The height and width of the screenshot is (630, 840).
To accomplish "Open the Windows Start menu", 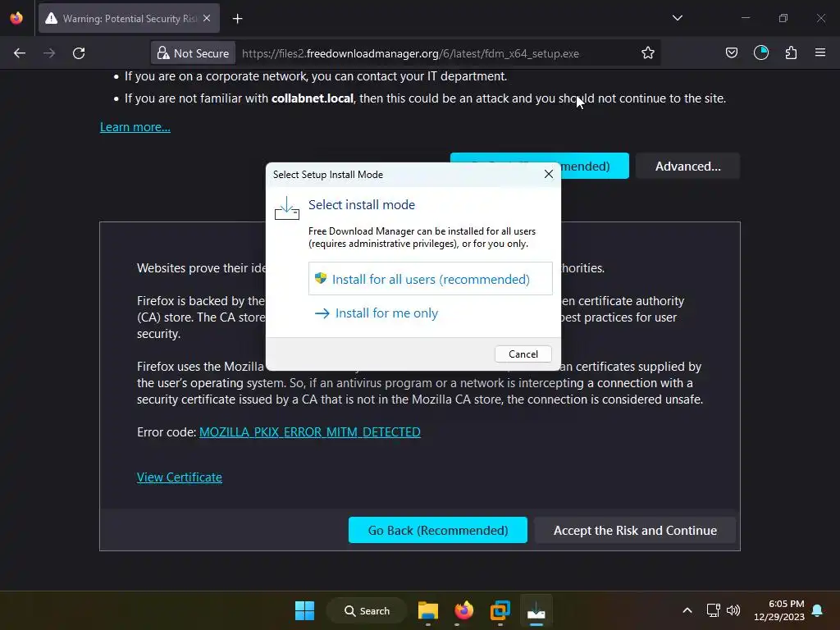I will click(305, 610).
